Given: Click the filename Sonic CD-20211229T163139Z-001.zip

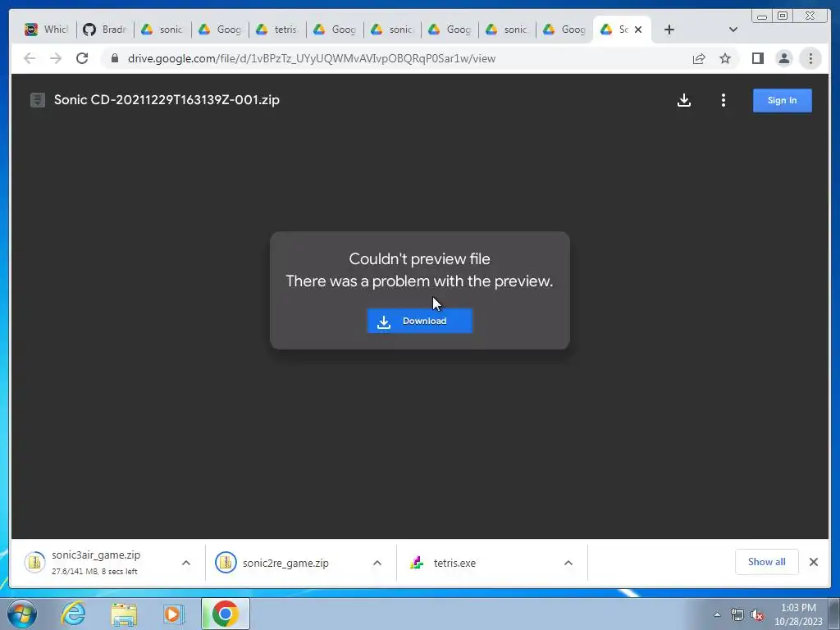Looking at the screenshot, I should coord(167,100).
